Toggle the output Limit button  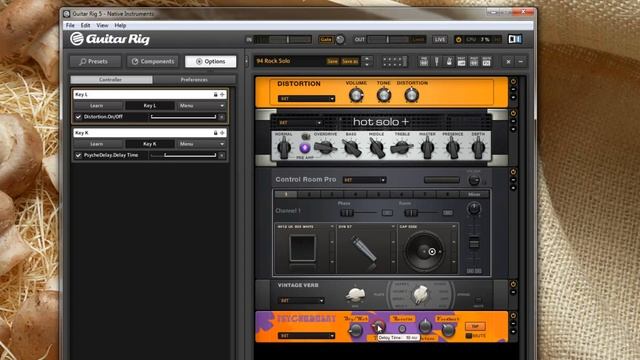418,40
